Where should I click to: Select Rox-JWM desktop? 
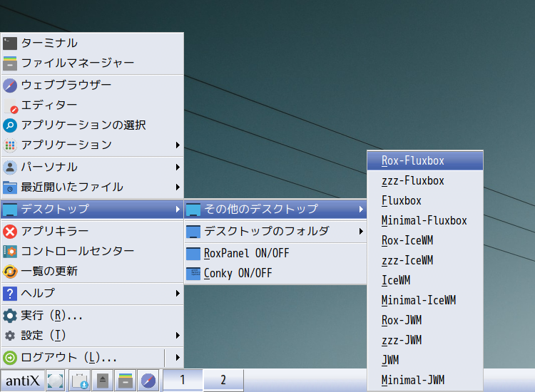425,321
